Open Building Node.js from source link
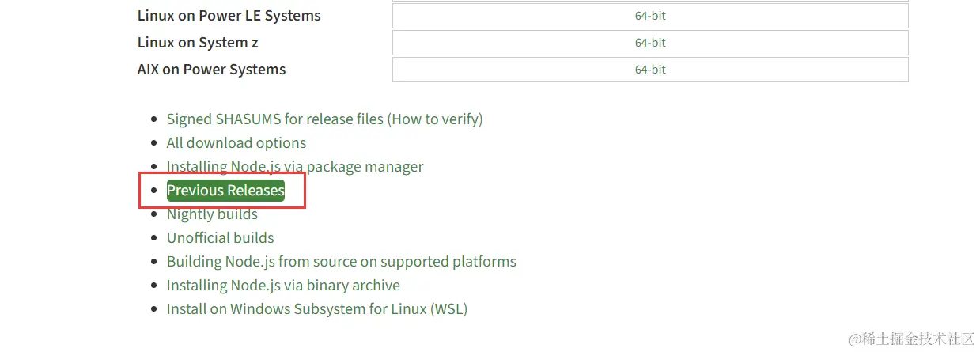 [x=341, y=262]
